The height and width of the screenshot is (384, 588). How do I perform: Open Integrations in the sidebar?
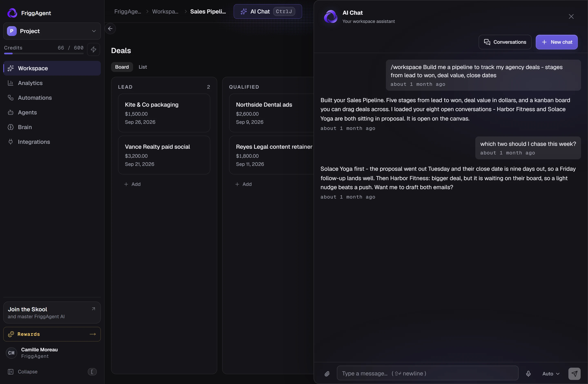(52, 142)
